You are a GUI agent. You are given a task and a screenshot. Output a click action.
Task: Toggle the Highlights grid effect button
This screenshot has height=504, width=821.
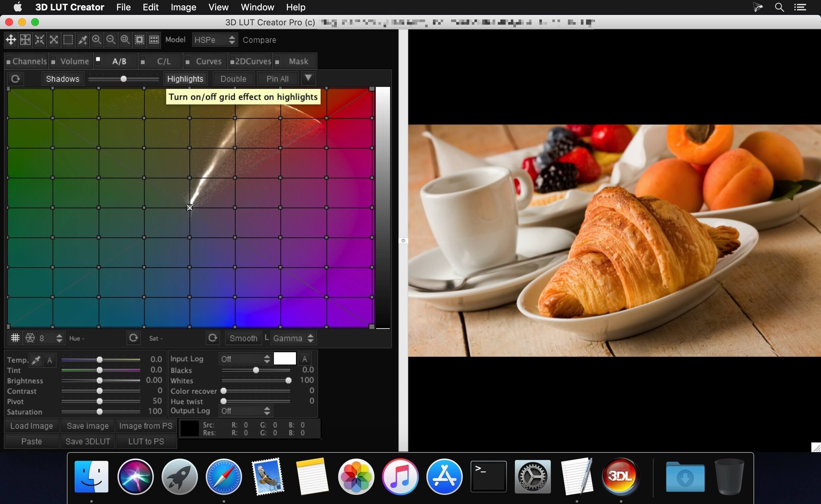tap(185, 79)
